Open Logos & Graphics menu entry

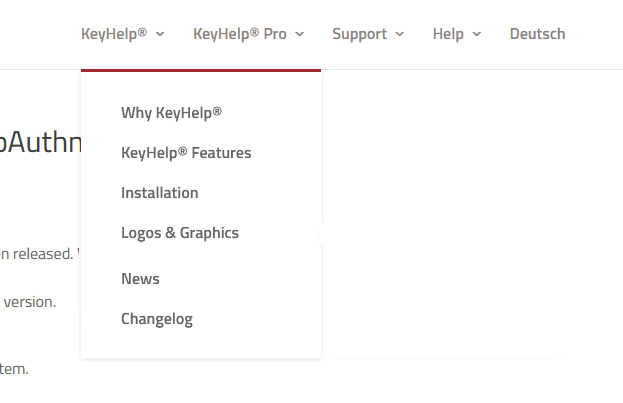[180, 233]
